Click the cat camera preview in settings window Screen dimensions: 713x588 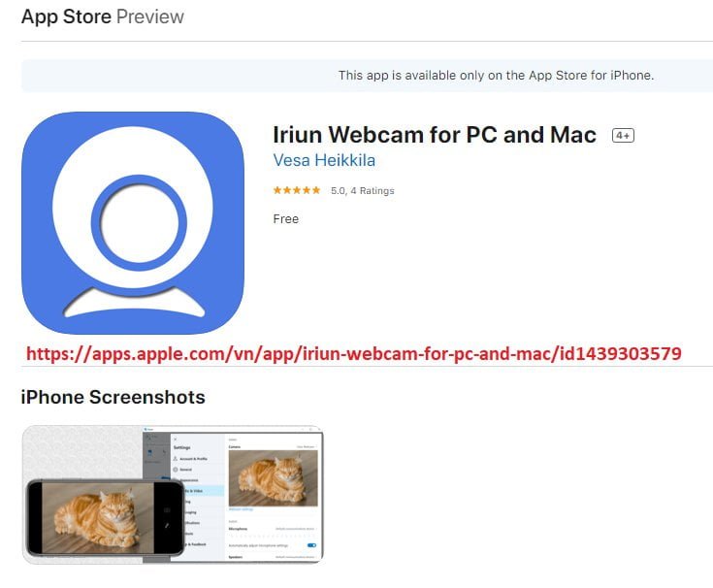pos(273,478)
